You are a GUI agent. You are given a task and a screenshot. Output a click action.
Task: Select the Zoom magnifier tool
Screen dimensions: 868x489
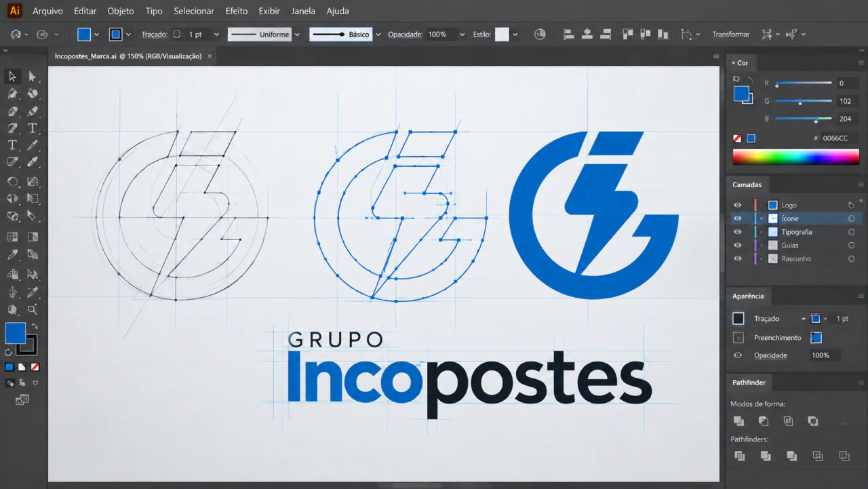coord(32,310)
